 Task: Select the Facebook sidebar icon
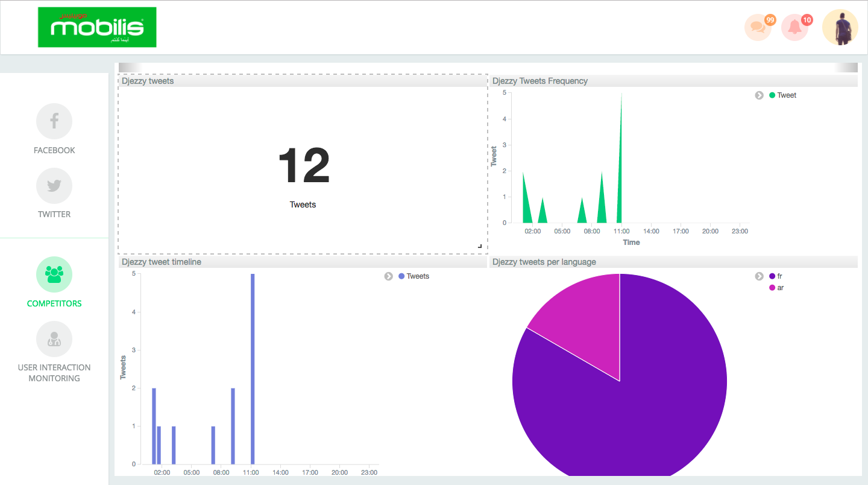coord(54,121)
